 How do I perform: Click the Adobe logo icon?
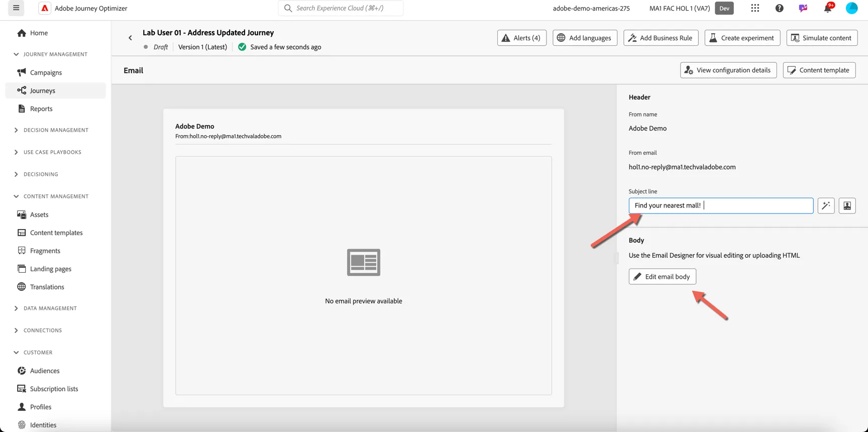point(45,8)
